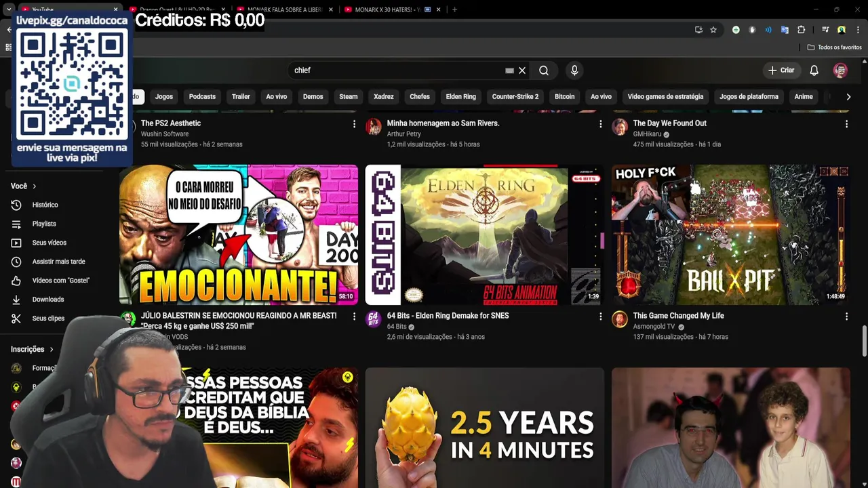The height and width of the screenshot is (488, 868).
Task: Open the YouTube account avatar menu
Action: point(840,70)
